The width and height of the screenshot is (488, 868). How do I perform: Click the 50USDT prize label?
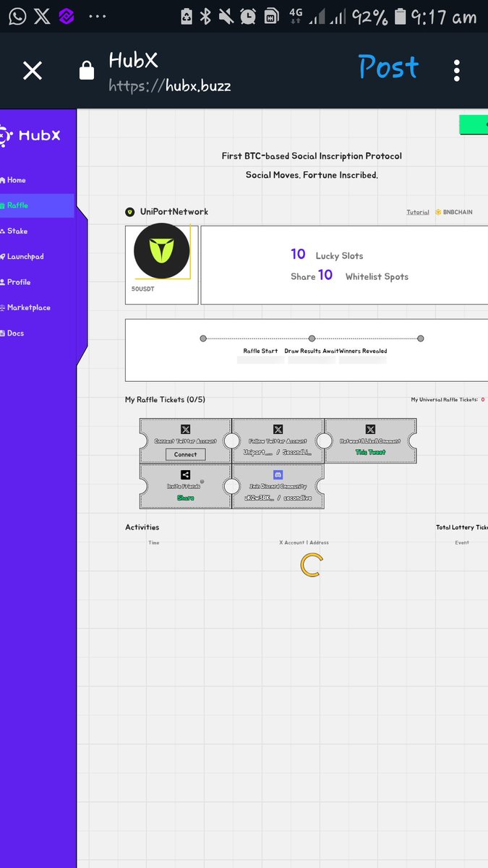(143, 289)
